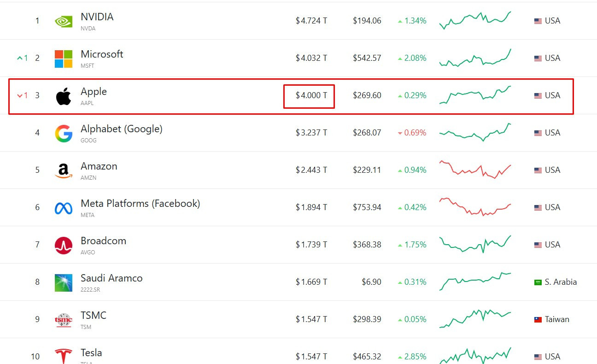Click the Alphabet Google G logo
Screen dimensions: 597x364
pyautogui.click(x=64, y=134)
